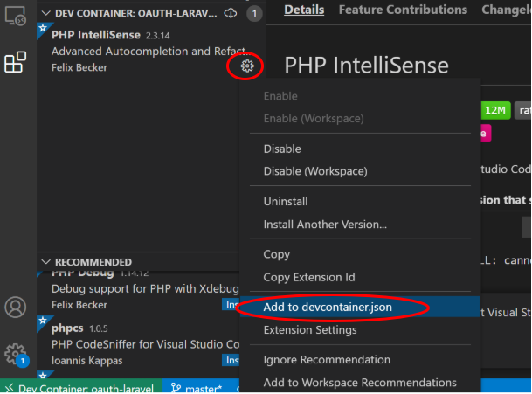Click Install button for phpcs
The height and width of the screenshot is (394, 532).
(x=231, y=360)
